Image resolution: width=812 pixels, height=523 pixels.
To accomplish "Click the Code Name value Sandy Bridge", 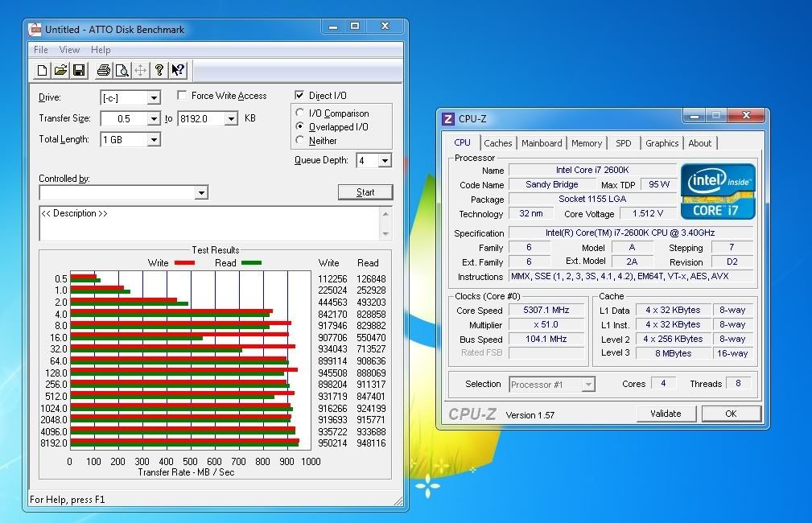I will [x=552, y=184].
